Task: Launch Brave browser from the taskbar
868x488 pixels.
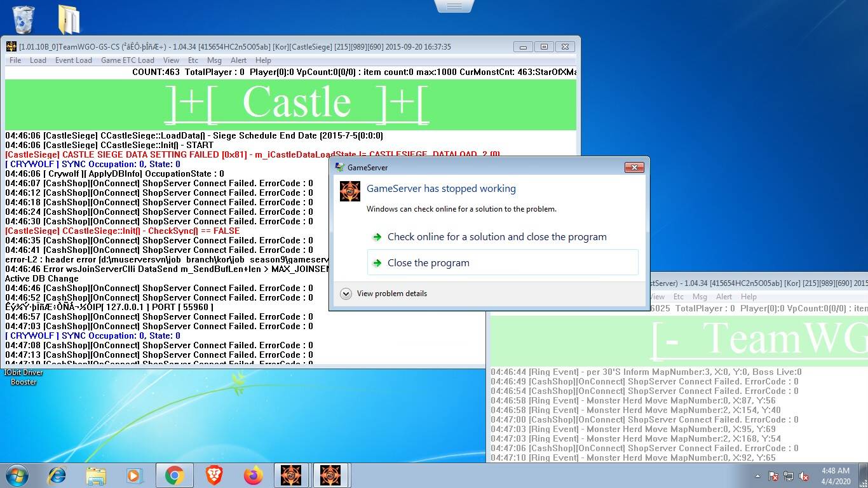Action: click(214, 475)
